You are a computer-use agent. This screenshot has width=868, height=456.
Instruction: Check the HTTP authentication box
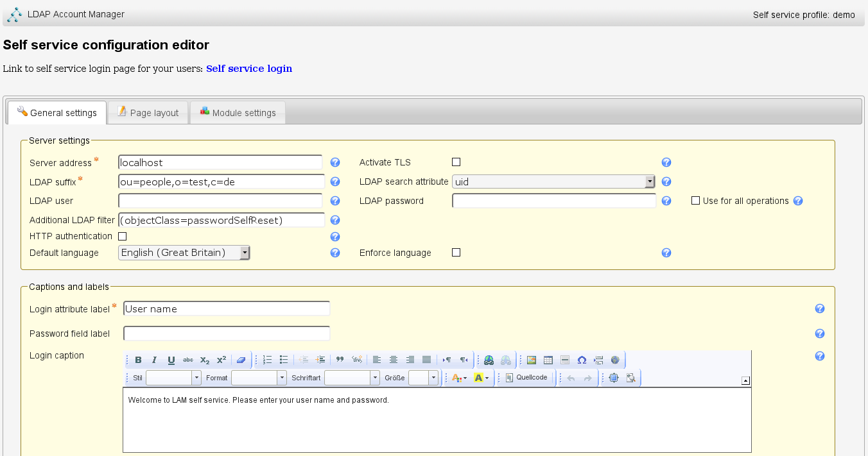(x=123, y=237)
